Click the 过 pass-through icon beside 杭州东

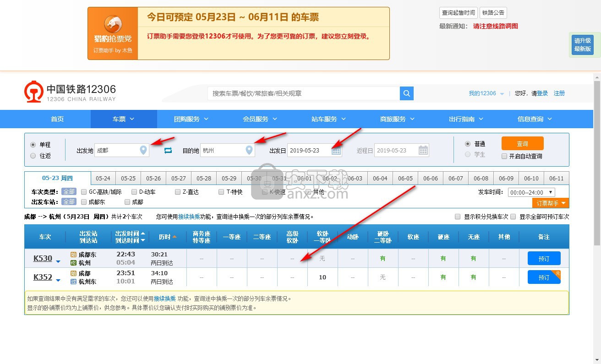[73, 282]
